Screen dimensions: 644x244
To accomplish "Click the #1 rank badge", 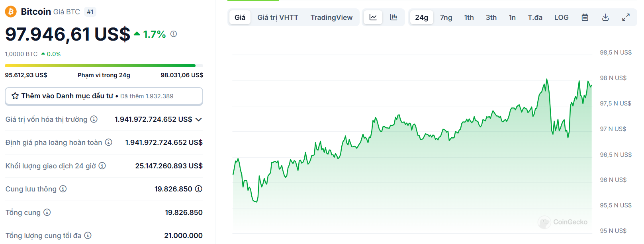I will (x=90, y=12).
